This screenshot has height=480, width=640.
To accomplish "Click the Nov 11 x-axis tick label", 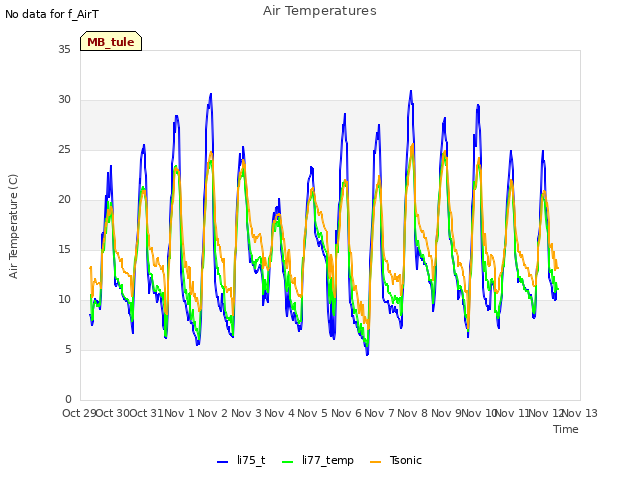I will click(x=513, y=413).
